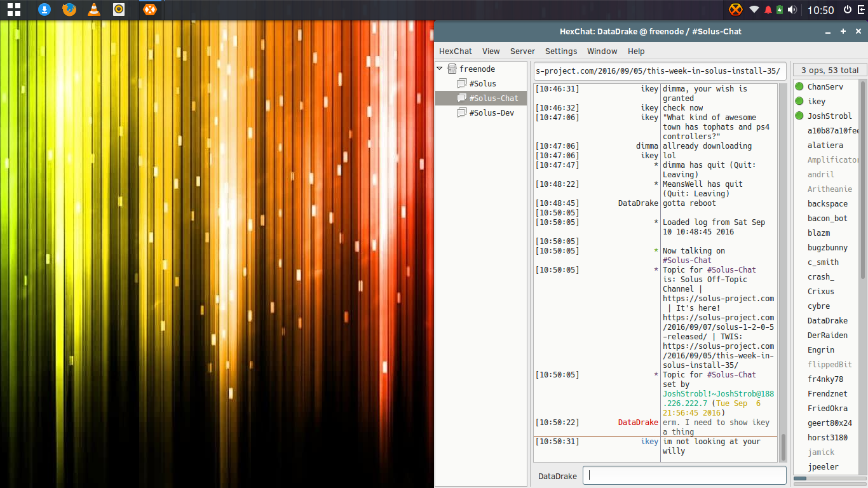
Task: Click the freenode server icon
Action: (452, 69)
